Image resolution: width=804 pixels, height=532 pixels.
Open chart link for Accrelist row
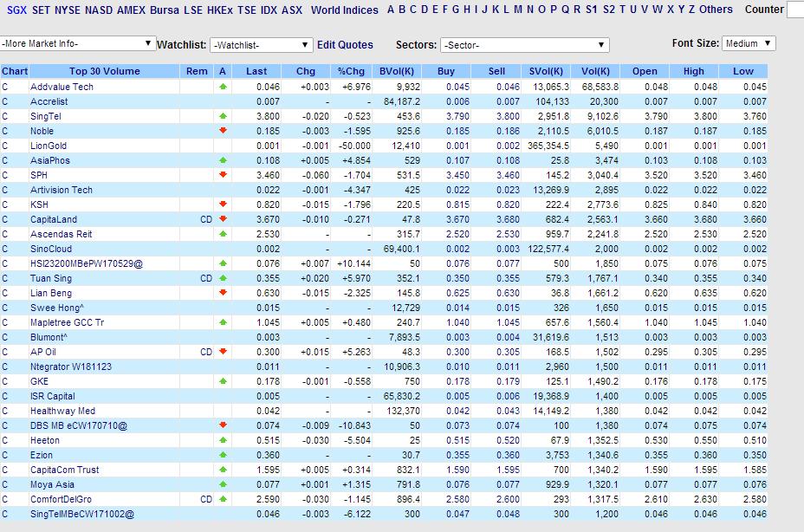(4, 101)
